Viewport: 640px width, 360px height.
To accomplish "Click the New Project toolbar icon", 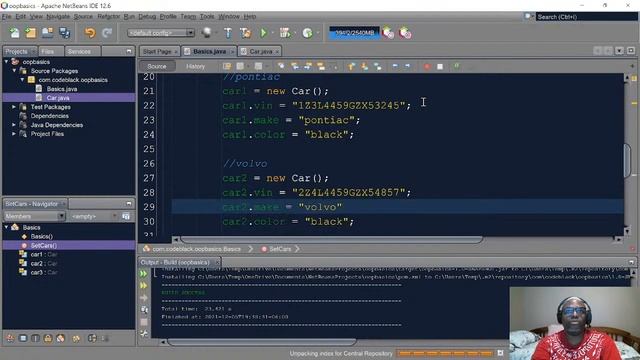I will 31,33.
